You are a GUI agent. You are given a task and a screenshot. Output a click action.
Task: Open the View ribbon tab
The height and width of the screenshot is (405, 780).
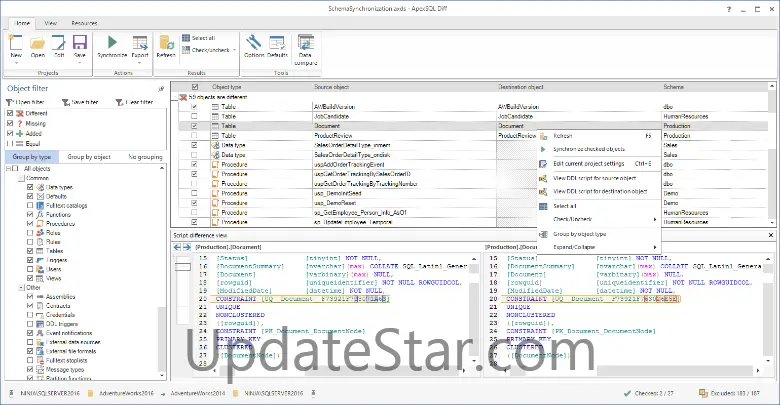(x=51, y=23)
